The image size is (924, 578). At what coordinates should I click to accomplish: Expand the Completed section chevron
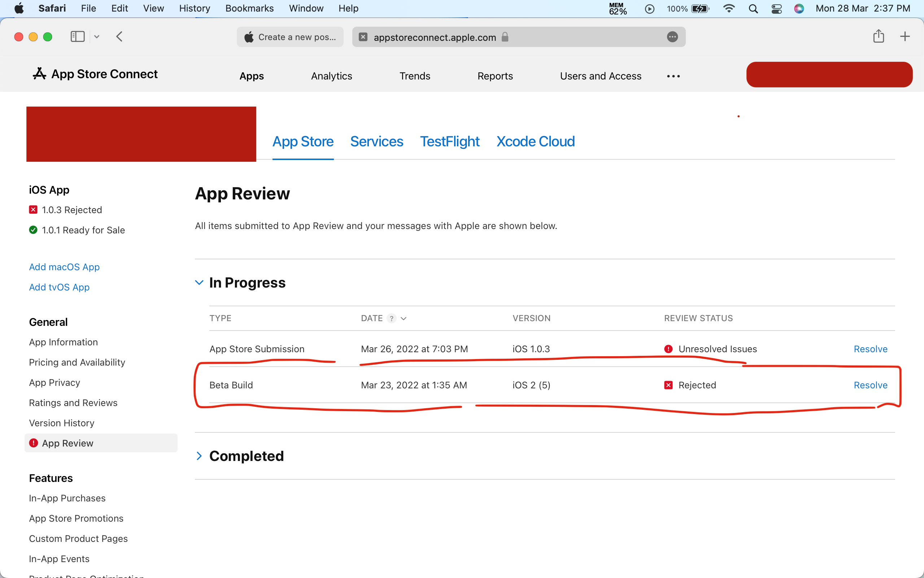(199, 456)
